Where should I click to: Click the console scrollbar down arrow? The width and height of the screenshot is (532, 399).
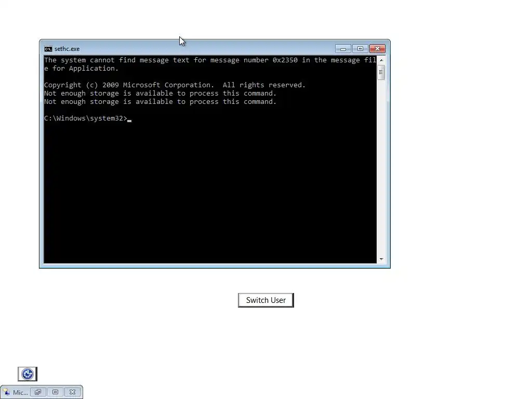coord(381,259)
